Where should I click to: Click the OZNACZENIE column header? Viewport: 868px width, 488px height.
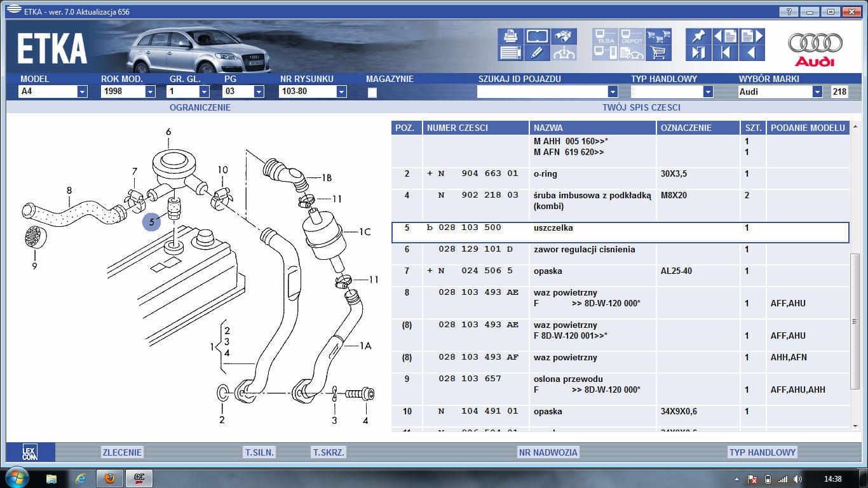click(x=698, y=128)
